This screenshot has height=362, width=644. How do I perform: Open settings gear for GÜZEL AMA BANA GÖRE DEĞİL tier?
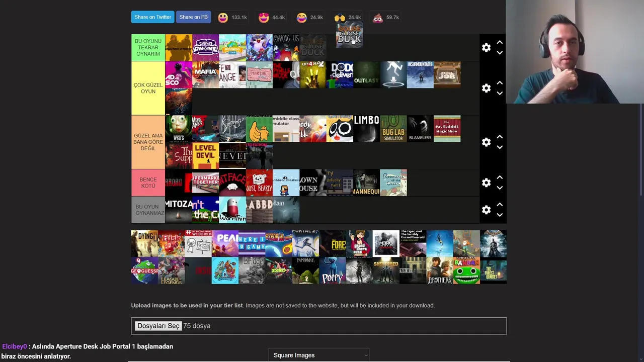(x=486, y=142)
